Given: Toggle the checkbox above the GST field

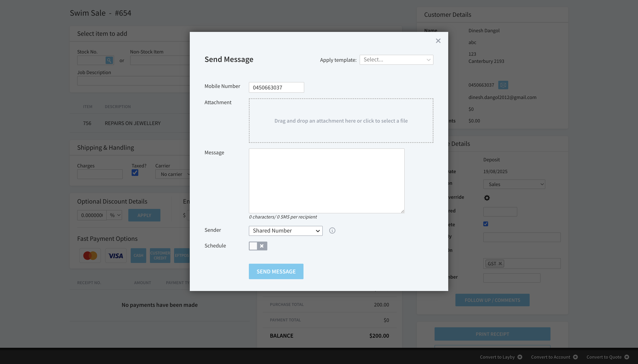Looking at the screenshot, I should [486, 224].
